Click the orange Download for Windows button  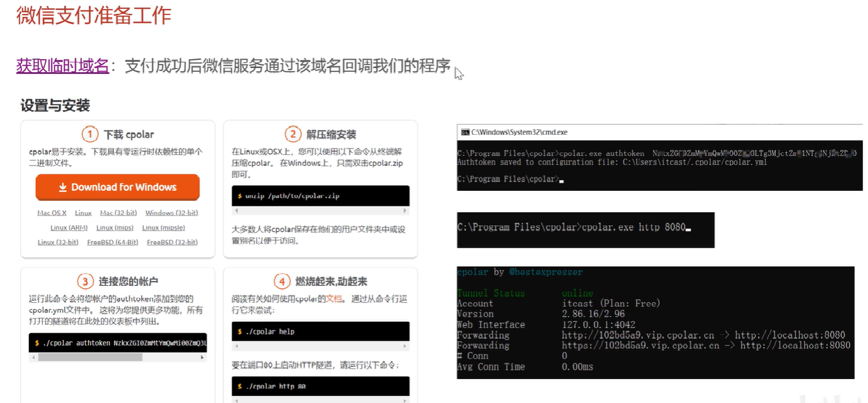[x=118, y=187]
